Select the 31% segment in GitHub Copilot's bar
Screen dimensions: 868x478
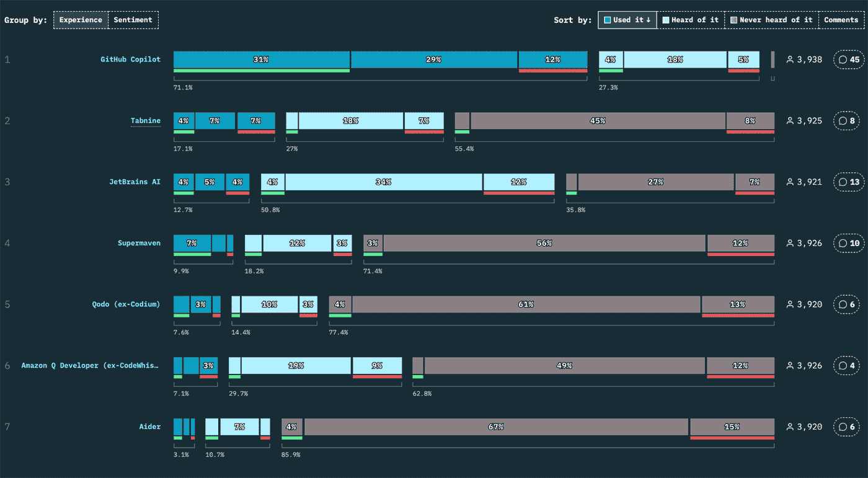click(262, 60)
